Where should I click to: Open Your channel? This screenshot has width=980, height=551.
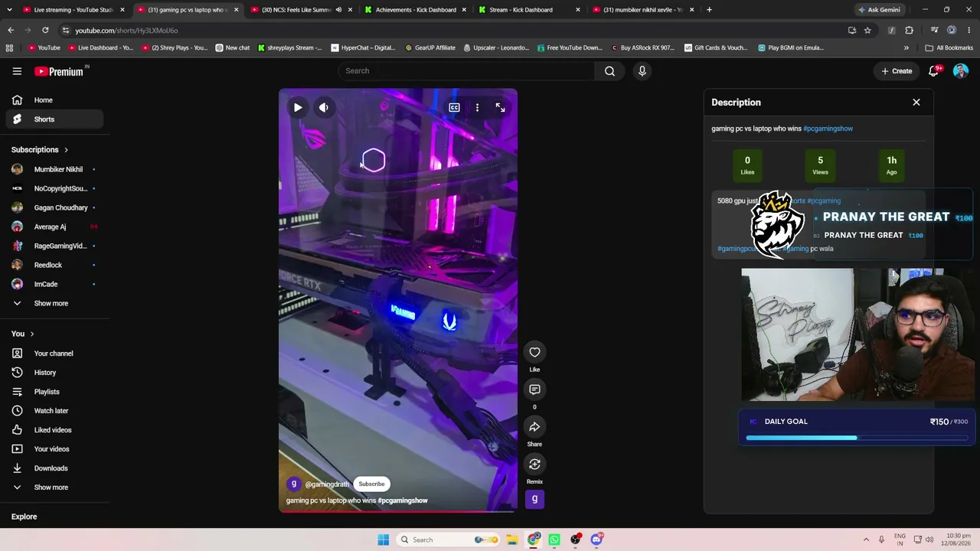coord(54,354)
